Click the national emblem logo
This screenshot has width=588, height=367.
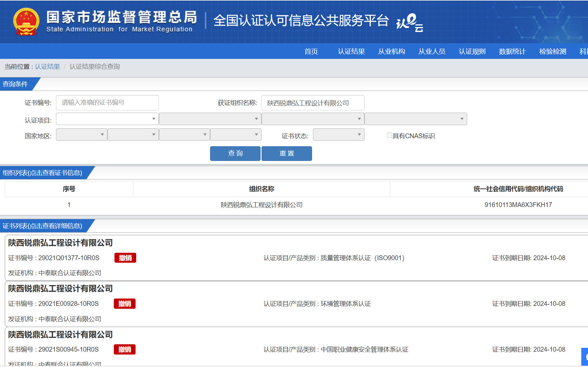(x=26, y=22)
